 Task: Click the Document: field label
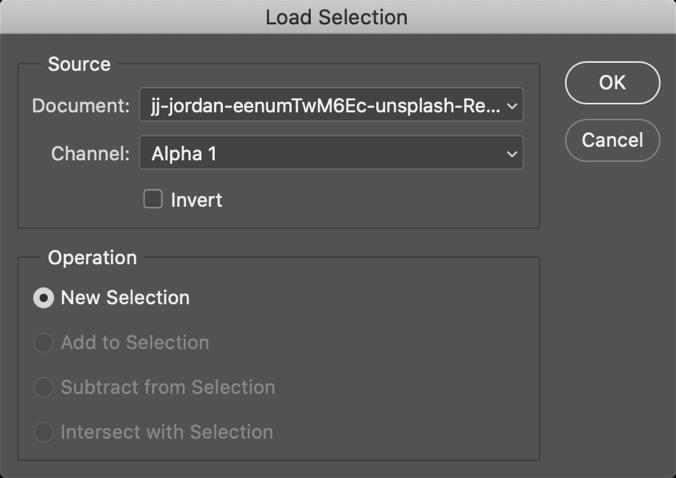[x=81, y=106]
